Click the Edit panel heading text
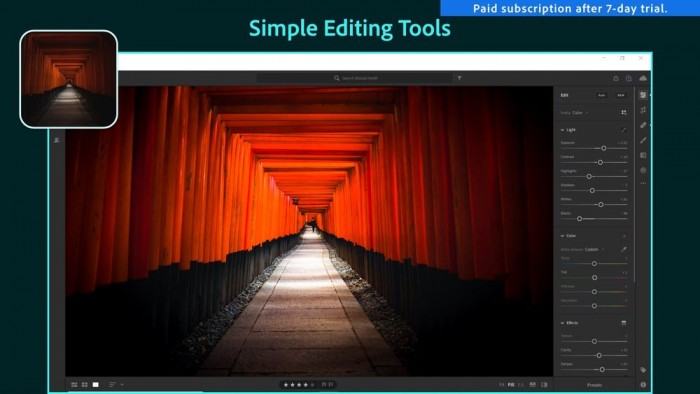Image resolution: width=700 pixels, height=394 pixels. [x=564, y=95]
